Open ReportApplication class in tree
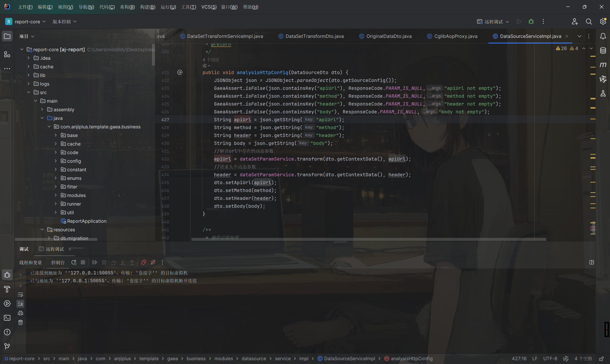This screenshot has width=610, height=364. coord(84,221)
